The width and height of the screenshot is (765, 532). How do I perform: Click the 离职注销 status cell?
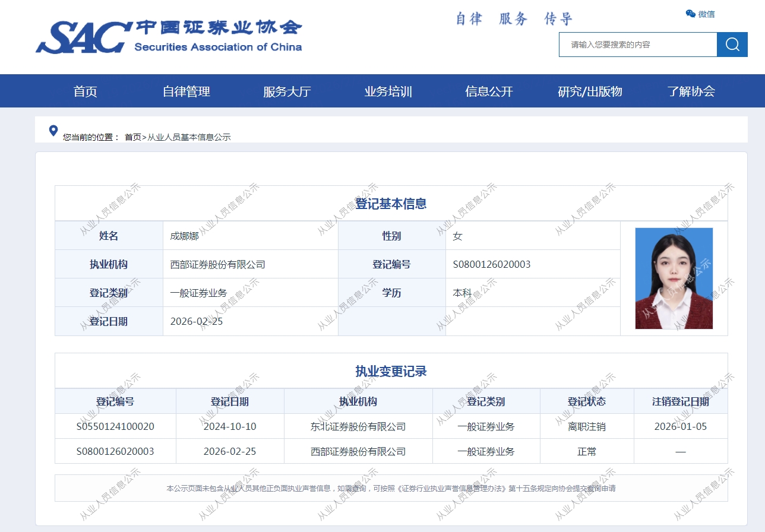(x=587, y=426)
